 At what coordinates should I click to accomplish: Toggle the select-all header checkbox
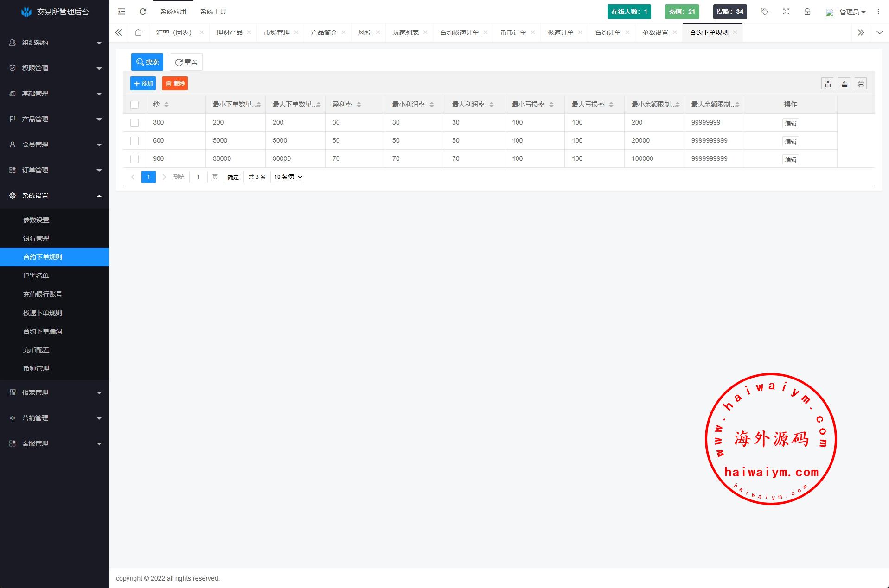pos(134,105)
